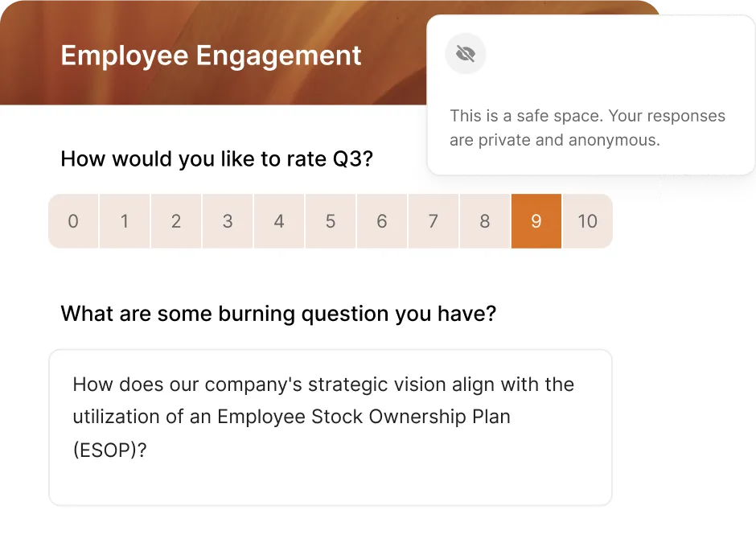Focus the burning question text box
The height and width of the screenshot is (547, 756).
pyautogui.click(x=331, y=427)
